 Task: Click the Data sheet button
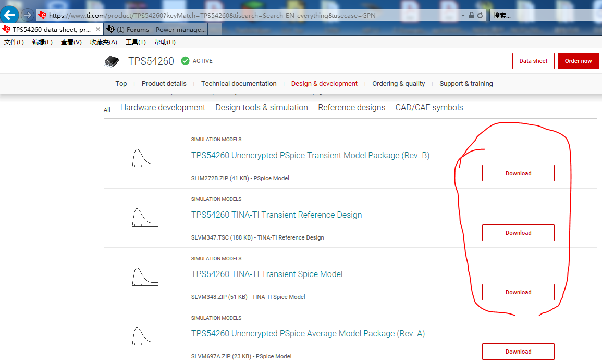pyautogui.click(x=533, y=61)
